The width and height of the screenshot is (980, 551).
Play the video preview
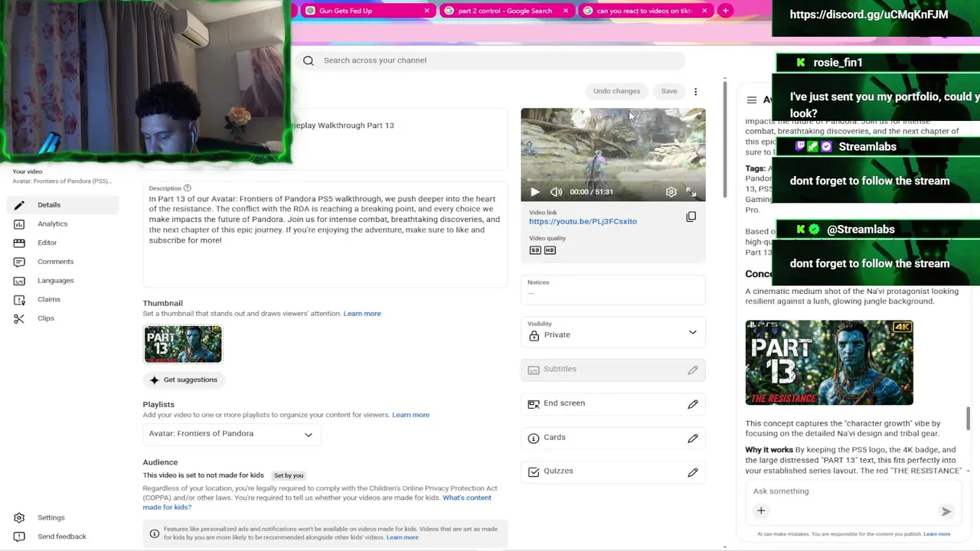click(535, 192)
